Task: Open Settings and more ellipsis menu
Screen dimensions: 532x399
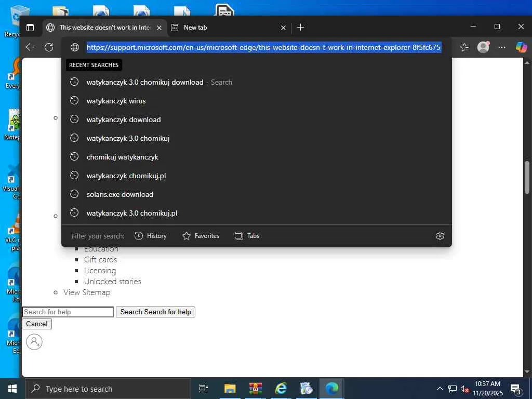Action: pyautogui.click(x=502, y=47)
